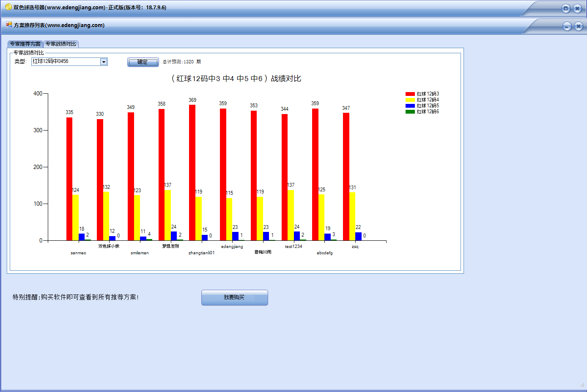Screen dimensions: 587x392
Task: Switch to the 专家推荐方案 tab
Action: (x=25, y=44)
